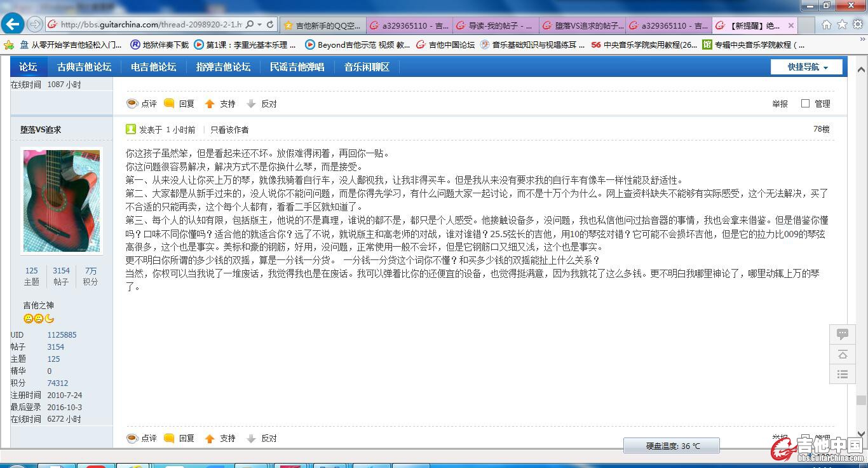Go forward with the browser forward arrow
The width and height of the screenshot is (868, 468).
tap(35, 24)
